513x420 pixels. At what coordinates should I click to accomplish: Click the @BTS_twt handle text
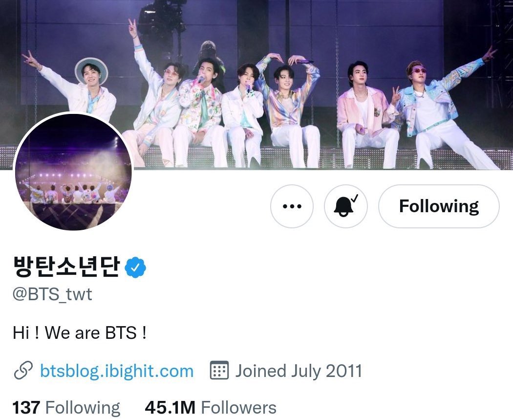[x=52, y=294]
